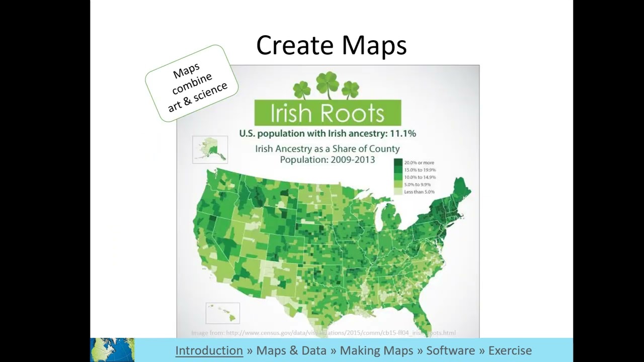Click the '5.0% to 9.9%' legend swatch

click(398, 185)
